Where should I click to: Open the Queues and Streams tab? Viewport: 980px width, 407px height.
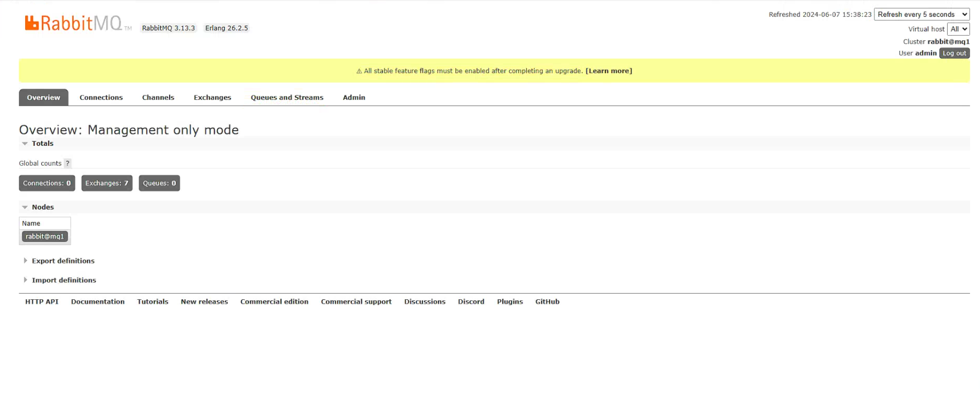[x=287, y=97]
